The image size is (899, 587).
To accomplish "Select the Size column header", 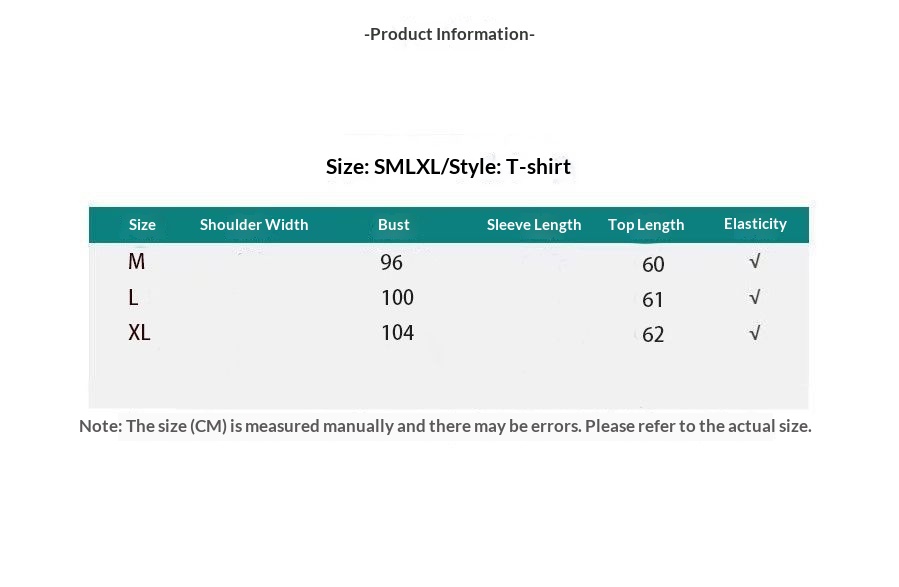I will (x=142, y=225).
